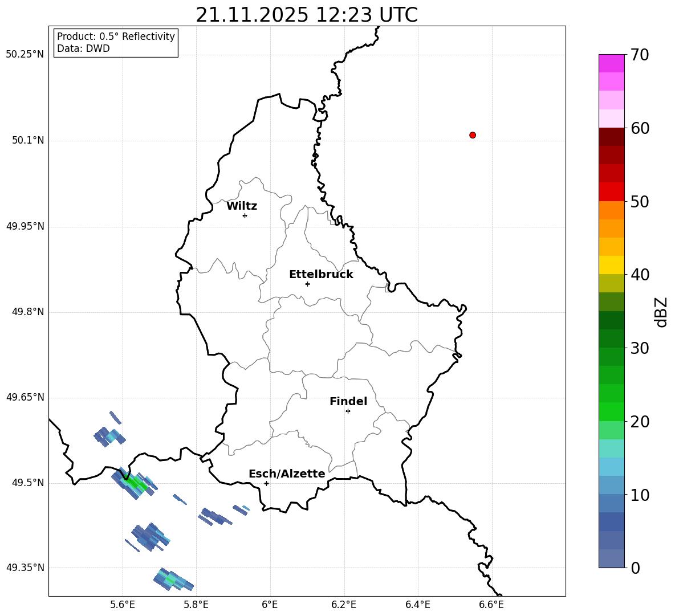
Task: Click the '6.2°E' longitude label
Action: point(344,605)
